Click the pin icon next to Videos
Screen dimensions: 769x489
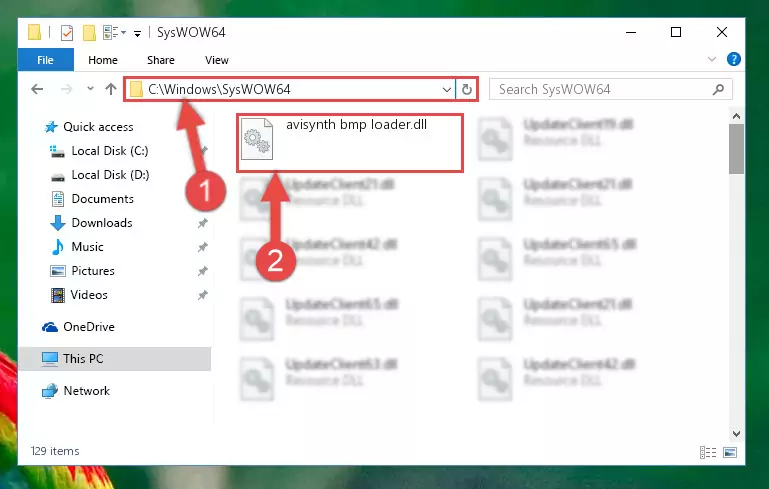coord(203,295)
